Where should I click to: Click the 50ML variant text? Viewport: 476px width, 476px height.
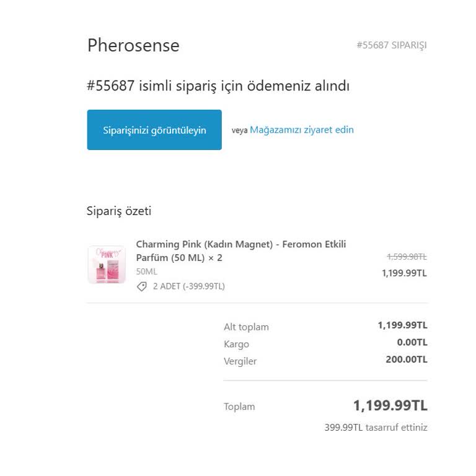tap(147, 271)
